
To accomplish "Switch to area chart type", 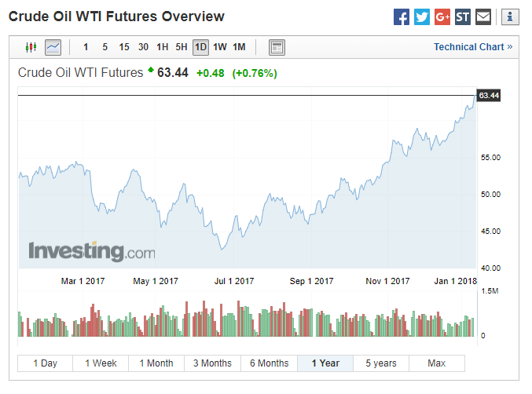I will tap(53, 47).
